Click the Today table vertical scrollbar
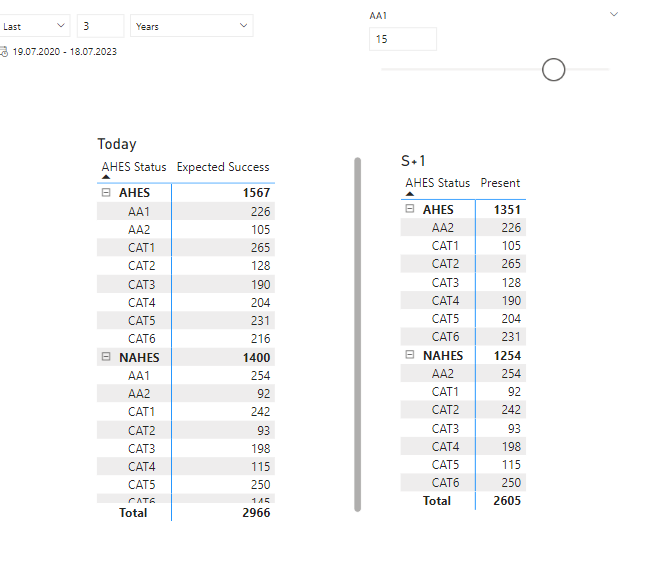The image size is (646, 570). 357,334
